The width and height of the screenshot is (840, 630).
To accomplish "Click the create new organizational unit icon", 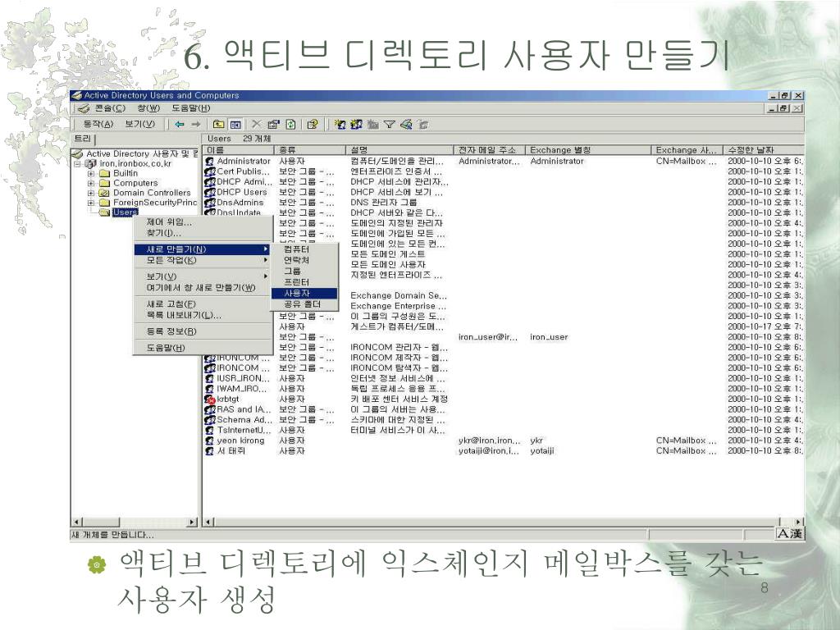I will pos(373,125).
